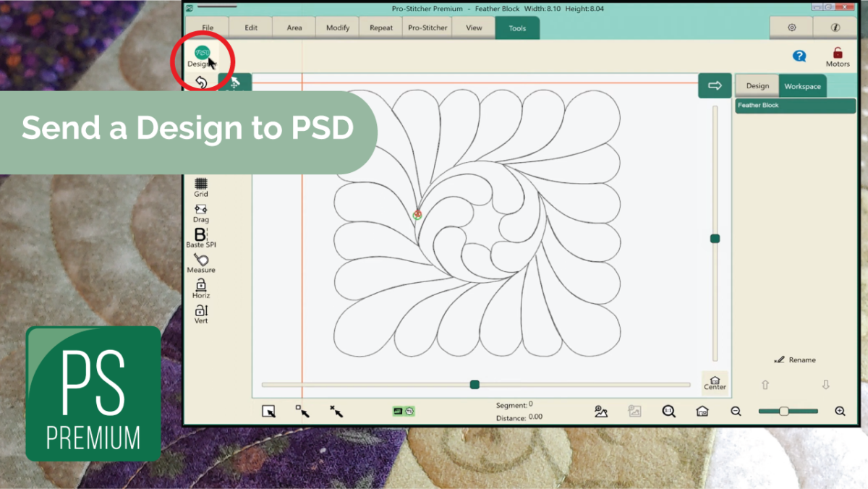Click the Vert lock icon
868x489 pixels.
[x=200, y=312]
